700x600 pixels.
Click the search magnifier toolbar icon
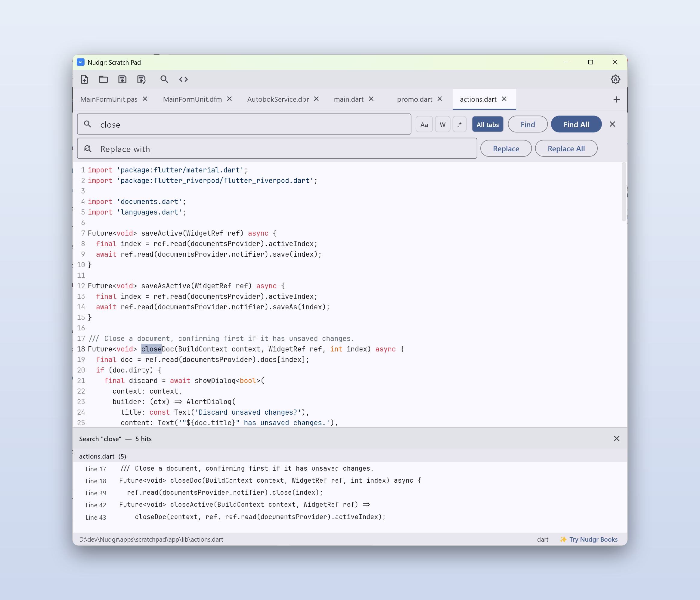click(164, 79)
